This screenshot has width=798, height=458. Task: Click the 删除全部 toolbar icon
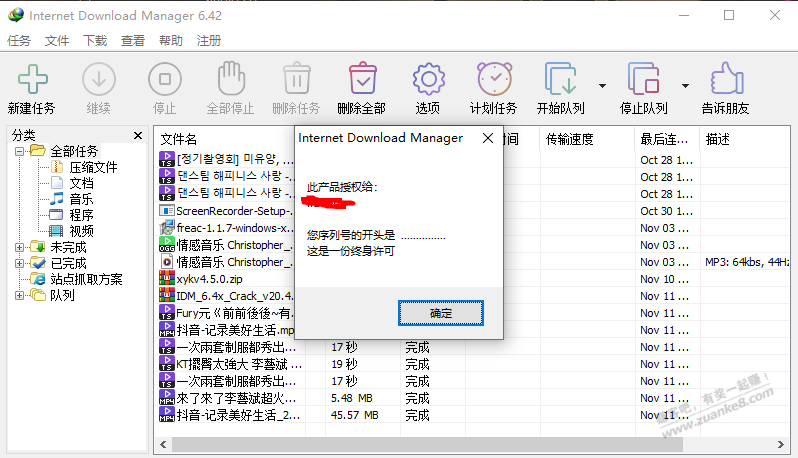pyautogui.click(x=361, y=79)
